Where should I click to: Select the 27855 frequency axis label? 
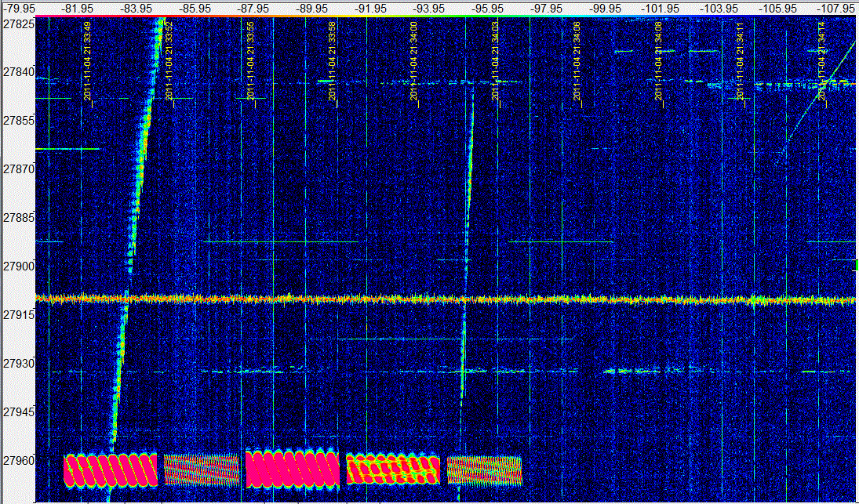coord(18,121)
